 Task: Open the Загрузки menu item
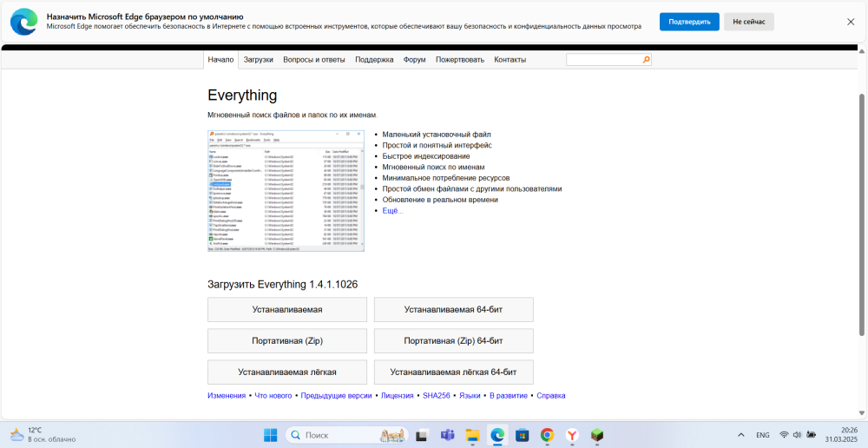pyautogui.click(x=259, y=60)
